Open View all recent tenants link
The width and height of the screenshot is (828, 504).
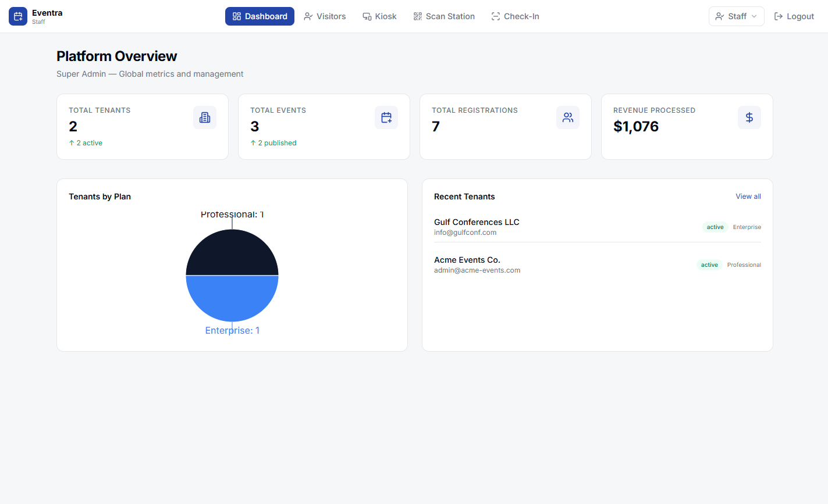coord(748,196)
